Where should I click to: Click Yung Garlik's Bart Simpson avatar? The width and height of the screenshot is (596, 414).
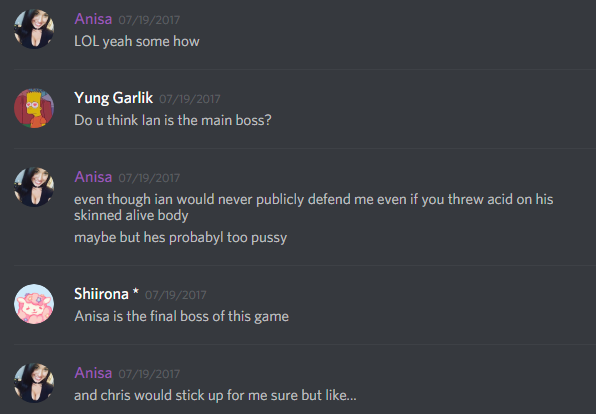tap(34, 108)
